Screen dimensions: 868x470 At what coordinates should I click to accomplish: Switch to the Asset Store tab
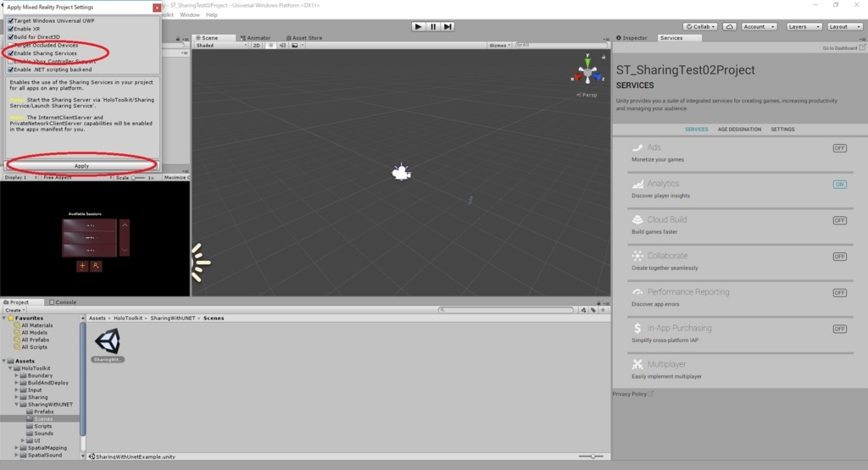tap(304, 38)
